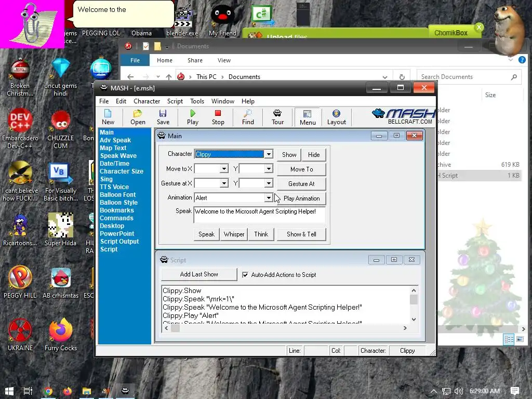Open the MASH Help menu
The height and width of the screenshot is (399, 532).
[x=248, y=101]
